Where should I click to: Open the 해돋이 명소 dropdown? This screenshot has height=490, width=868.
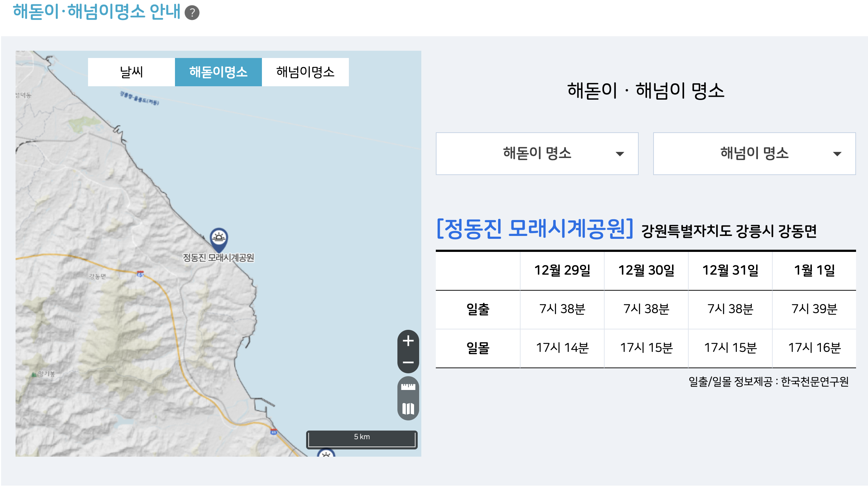click(537, 154)
